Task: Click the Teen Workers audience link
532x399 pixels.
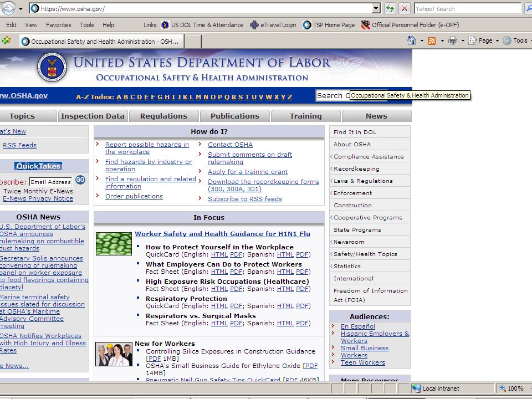Action: click(x=363, y=362)
